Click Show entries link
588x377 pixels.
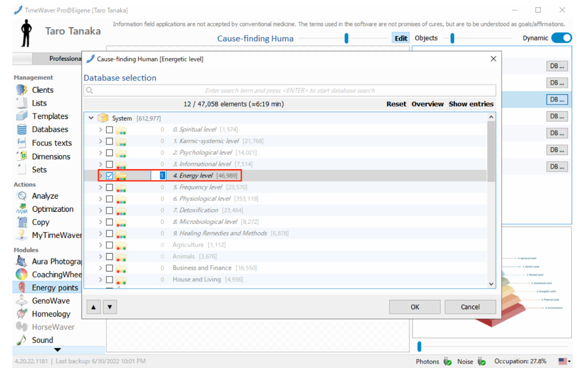coord(471,104)
